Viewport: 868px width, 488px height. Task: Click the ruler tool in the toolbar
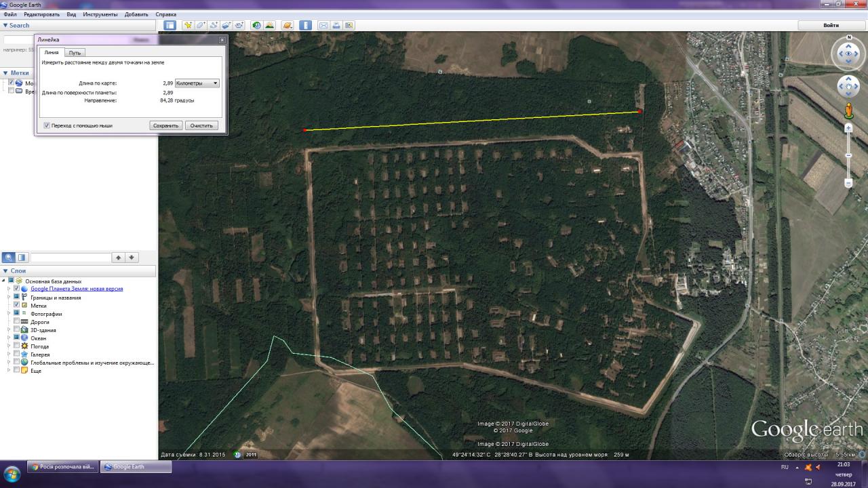(306, 25)
